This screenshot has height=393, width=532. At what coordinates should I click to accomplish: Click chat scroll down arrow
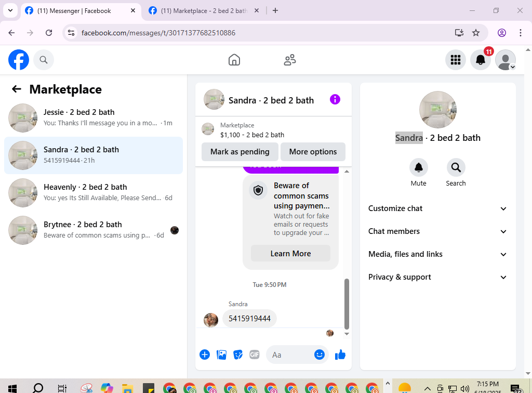coord(347,334)
